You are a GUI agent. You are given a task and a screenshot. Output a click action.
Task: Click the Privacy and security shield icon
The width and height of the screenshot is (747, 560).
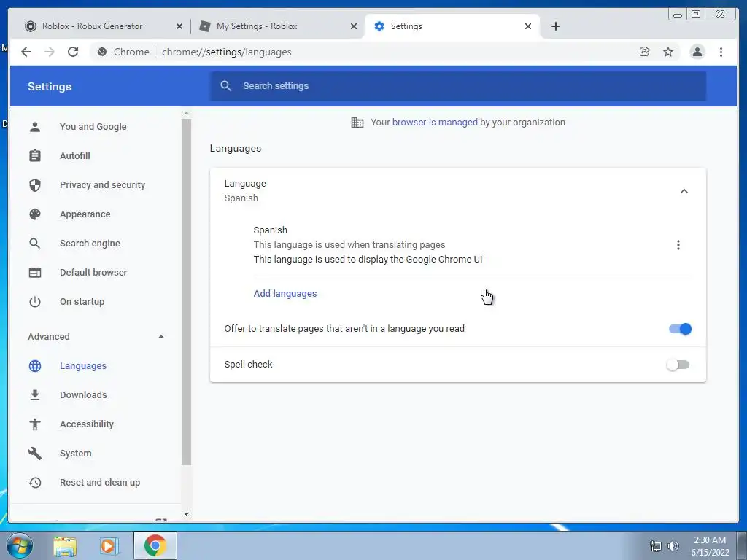35,184
